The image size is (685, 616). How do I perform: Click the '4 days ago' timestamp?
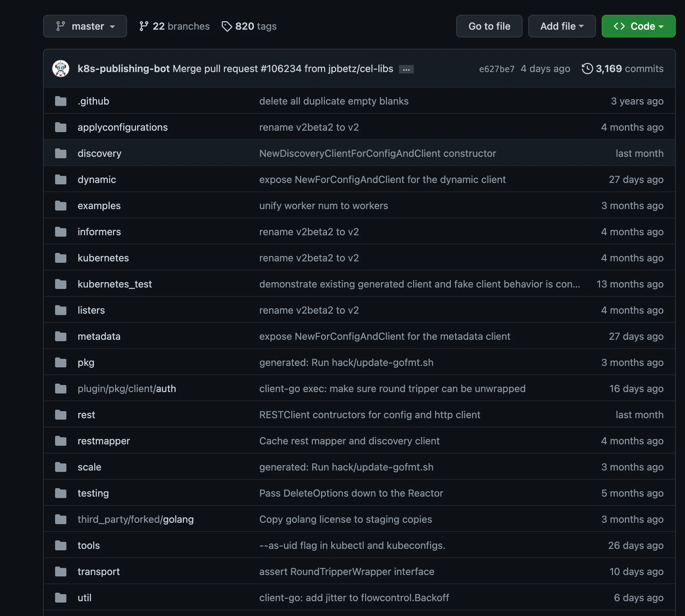(x=545, y=69)
